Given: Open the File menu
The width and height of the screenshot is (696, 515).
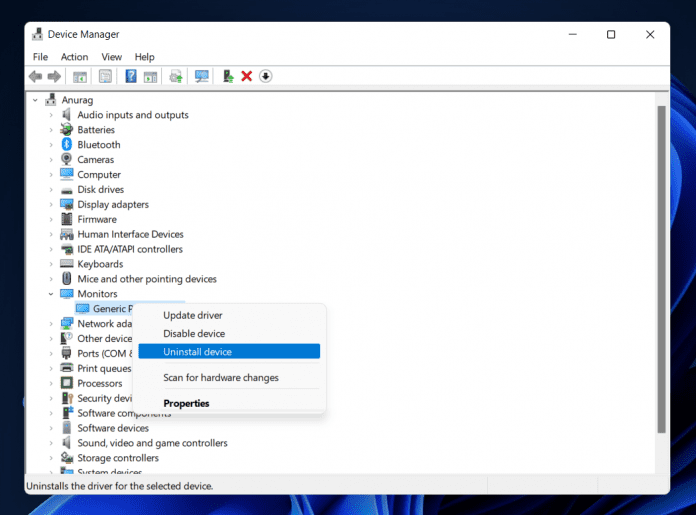Looking at the screenshot, I should tap(40, 57).
